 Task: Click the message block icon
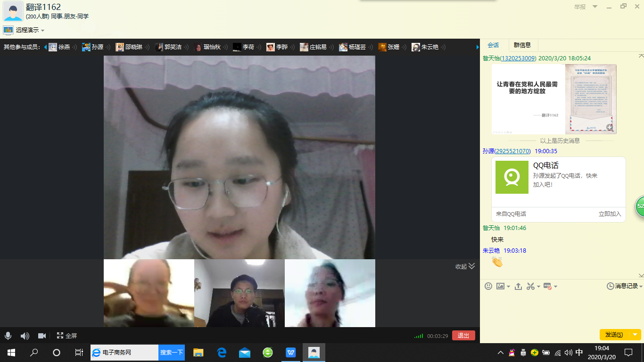tap(547, 286)
